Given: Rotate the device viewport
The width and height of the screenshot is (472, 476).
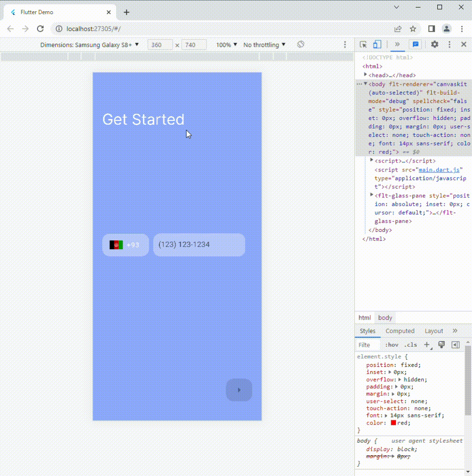Looking at the screenshot, I should [301, 45].
